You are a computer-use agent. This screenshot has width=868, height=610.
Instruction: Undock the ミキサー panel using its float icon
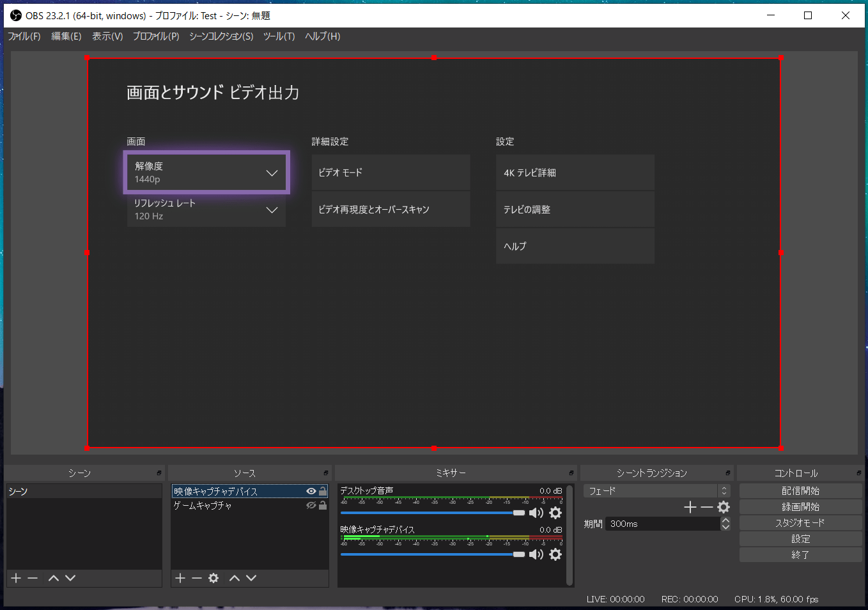(x=571, y=473)
